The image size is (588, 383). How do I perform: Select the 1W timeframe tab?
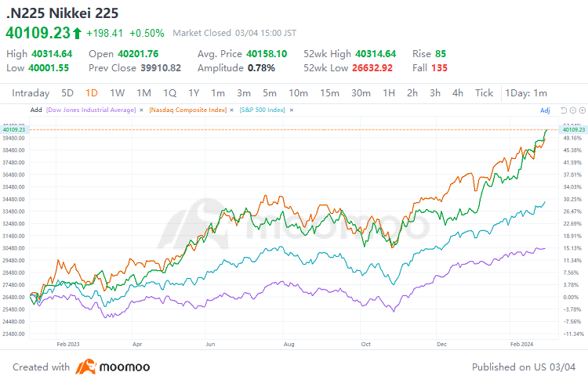(x=117, y=93)
